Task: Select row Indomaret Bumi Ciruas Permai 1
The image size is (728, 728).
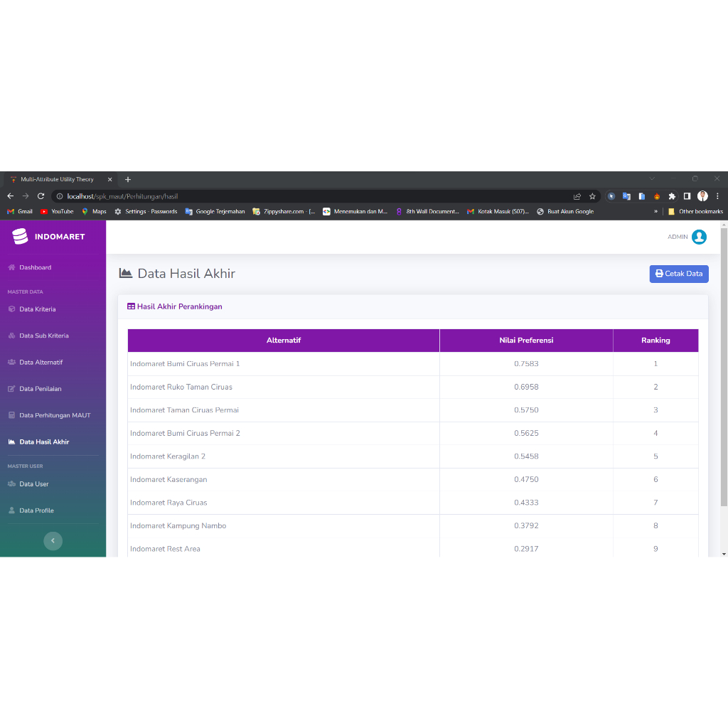Action: (x=413, y=364)
